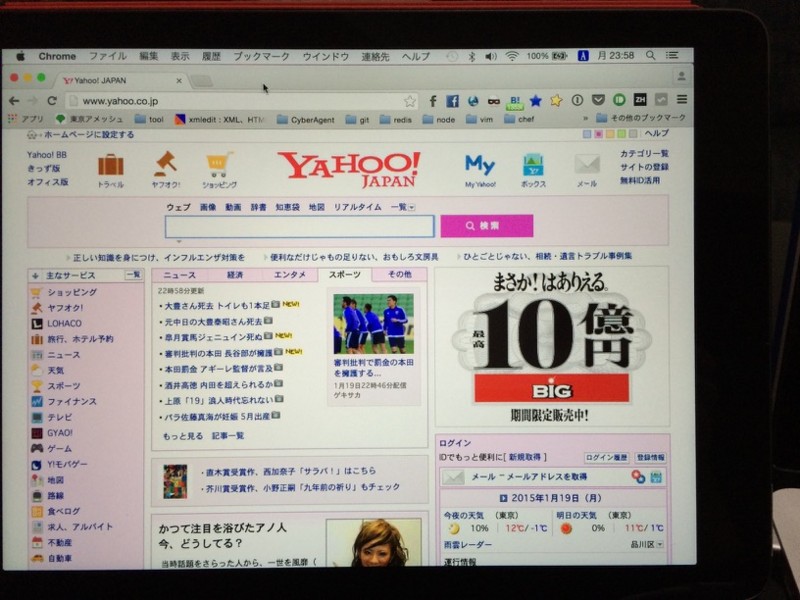Click the Hatena Bookmark B! extension icon
The height and width of the screenshot is (600, 800).
pyautogui.click(x=514, y=102)
